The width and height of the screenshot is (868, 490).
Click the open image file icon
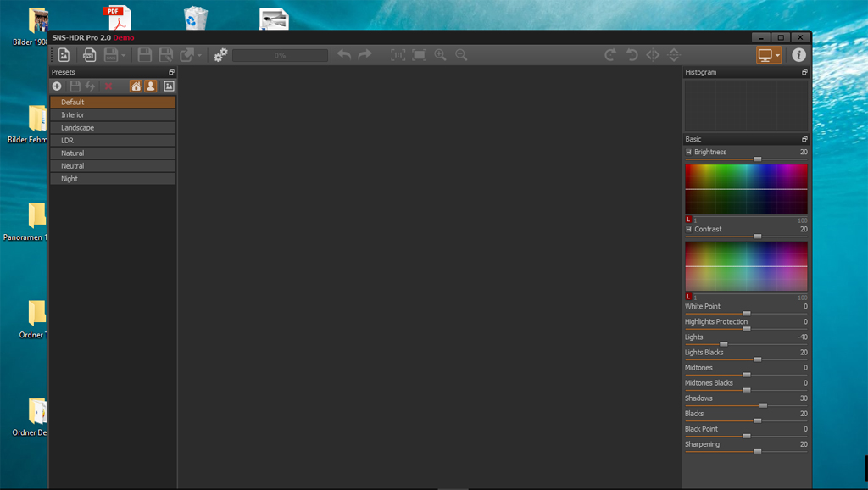[64, 55]
